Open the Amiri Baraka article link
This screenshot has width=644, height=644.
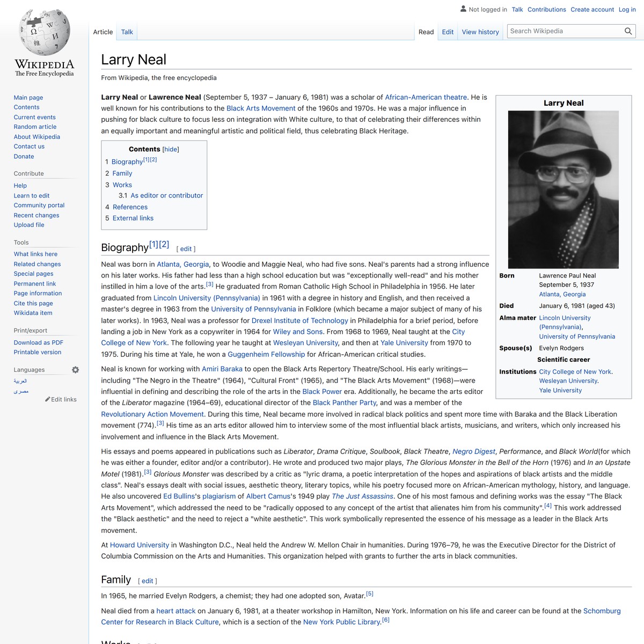pos(222,369)
